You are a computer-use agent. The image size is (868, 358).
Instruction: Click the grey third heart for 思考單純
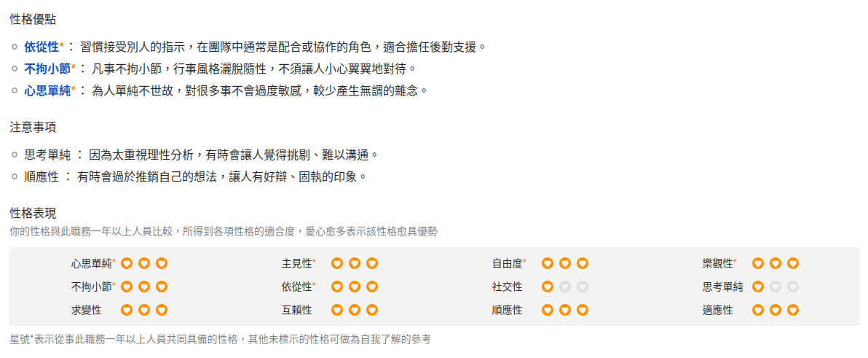tap(793, 287)
